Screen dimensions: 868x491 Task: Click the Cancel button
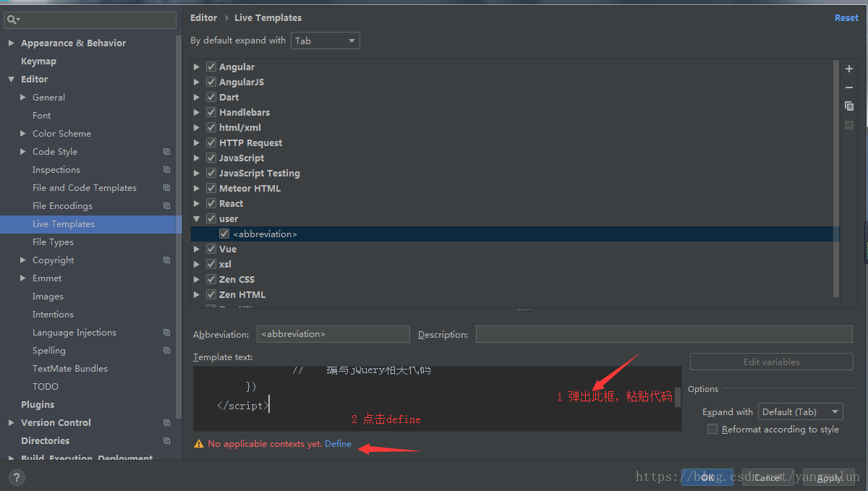point(767,477)
